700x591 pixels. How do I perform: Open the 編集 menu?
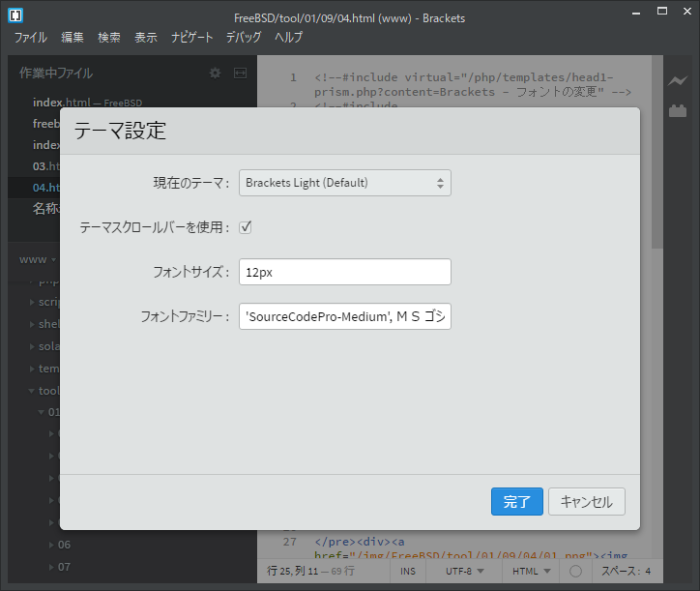click(x=73, y=37)
